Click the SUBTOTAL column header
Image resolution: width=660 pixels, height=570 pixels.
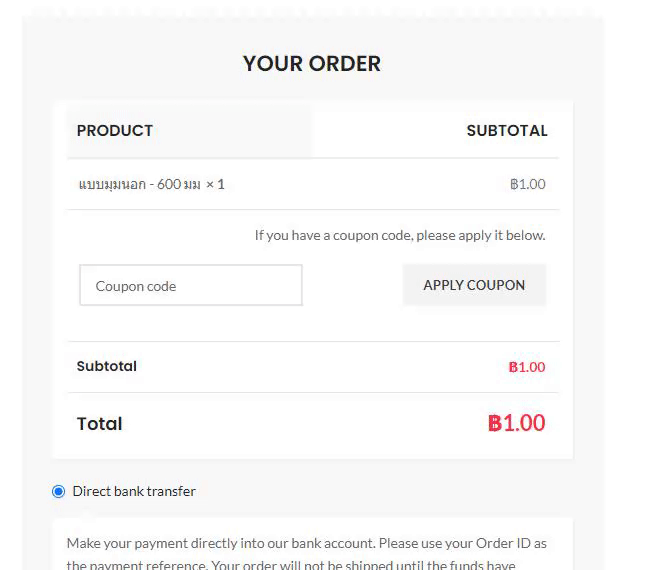click(506, 131)
